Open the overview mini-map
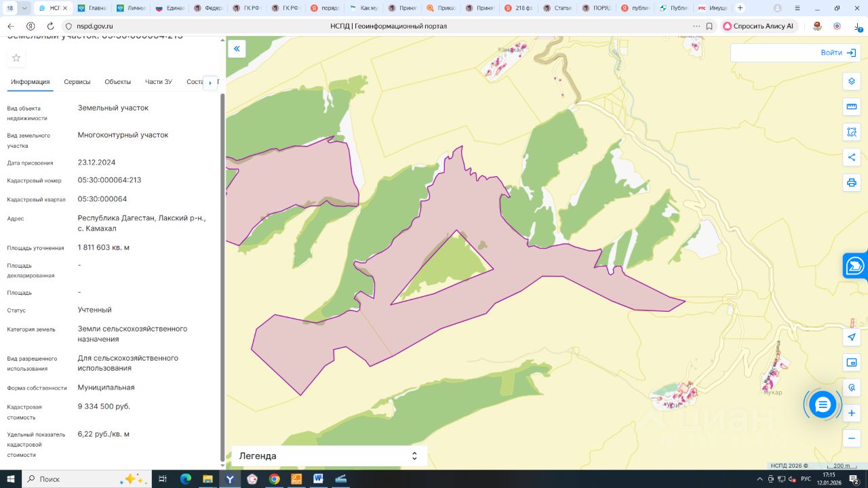This screenshot has height=488, width=868. (x=852, y=363)
